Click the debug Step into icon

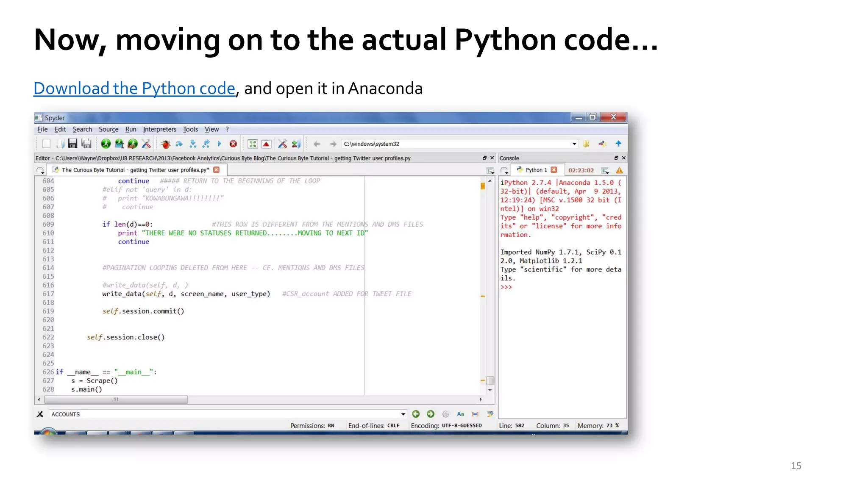[193, 144]
